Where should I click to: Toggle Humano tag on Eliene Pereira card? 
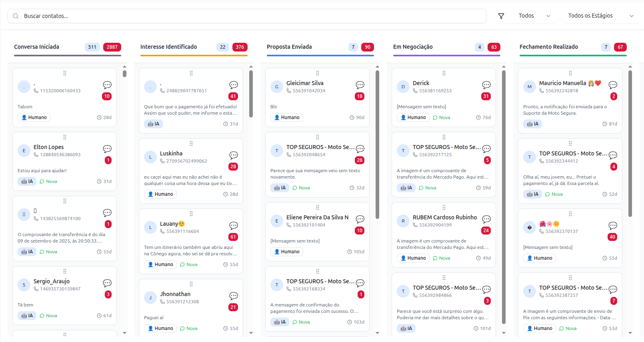click(x=287, y=252)
